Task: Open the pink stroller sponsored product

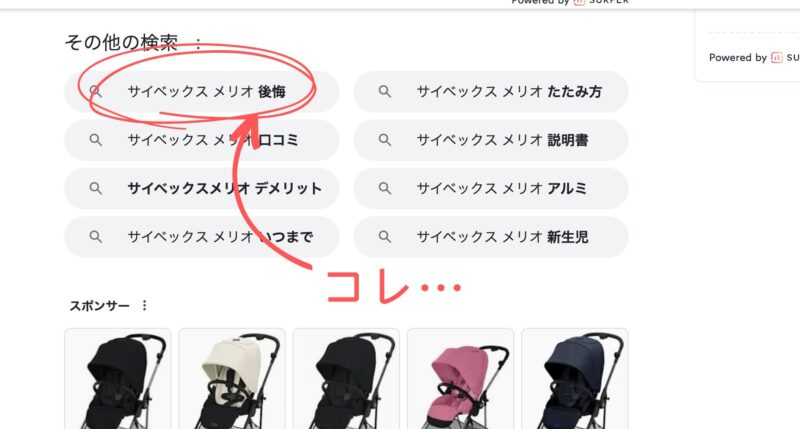Action: [461, 380]
